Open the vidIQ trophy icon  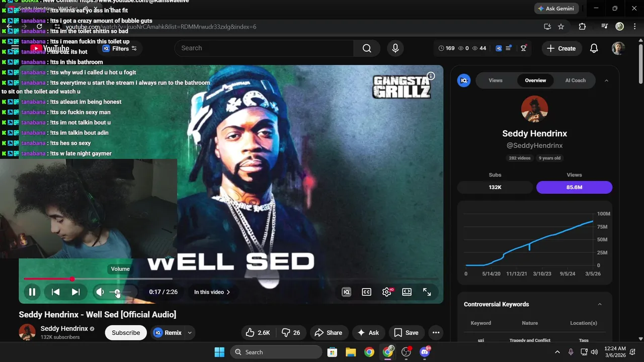[524, 48]
